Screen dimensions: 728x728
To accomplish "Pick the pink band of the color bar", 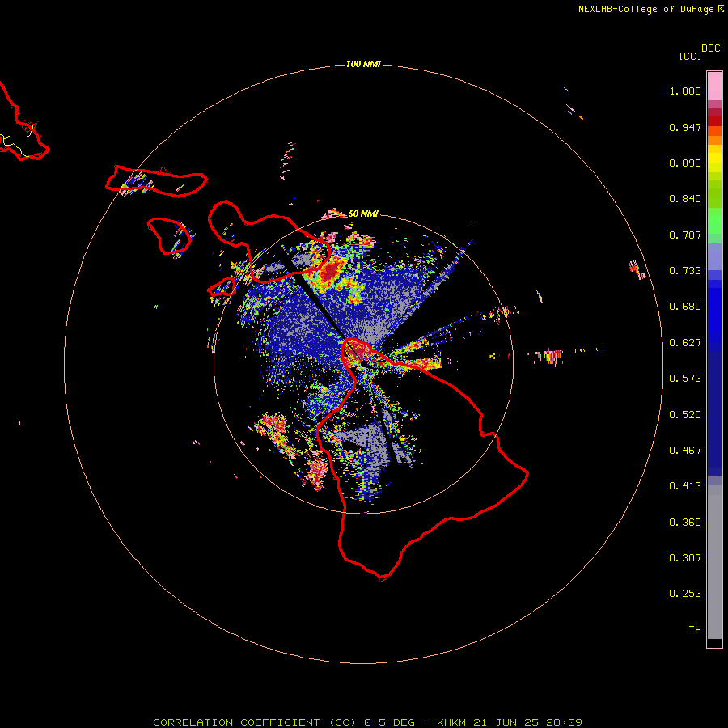I will [714, 87].
